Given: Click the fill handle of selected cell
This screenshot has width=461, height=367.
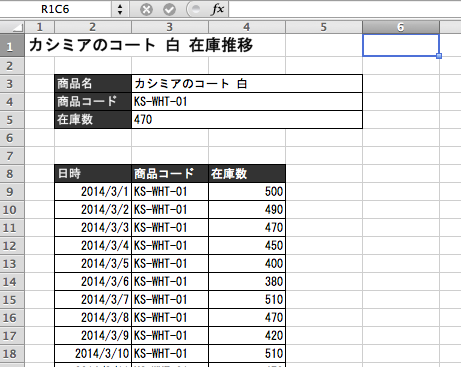Looking at the screenshot, I should tap(439, 56).
